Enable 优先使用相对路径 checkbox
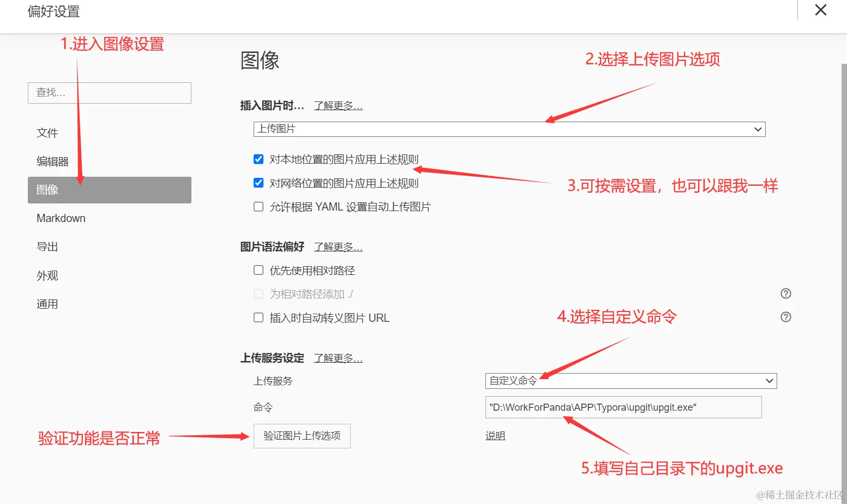This screenshot has height=504, width=847. [259, 270]
